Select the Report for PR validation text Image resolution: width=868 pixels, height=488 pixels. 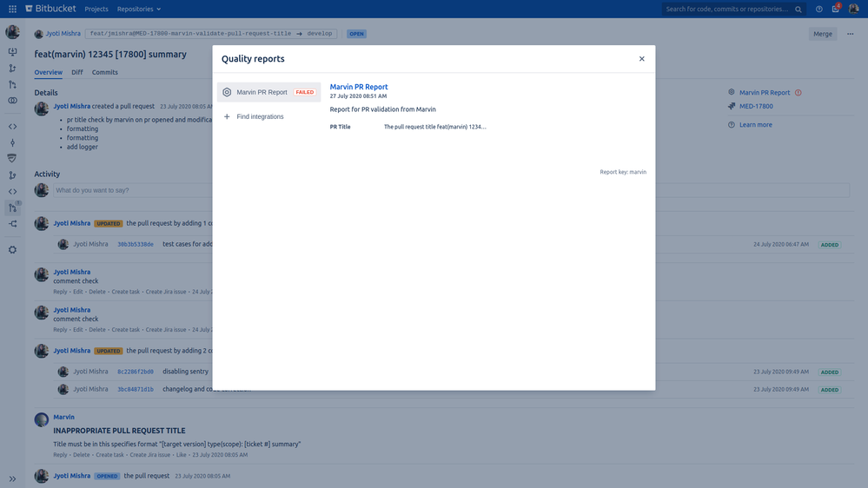point(382,109)
